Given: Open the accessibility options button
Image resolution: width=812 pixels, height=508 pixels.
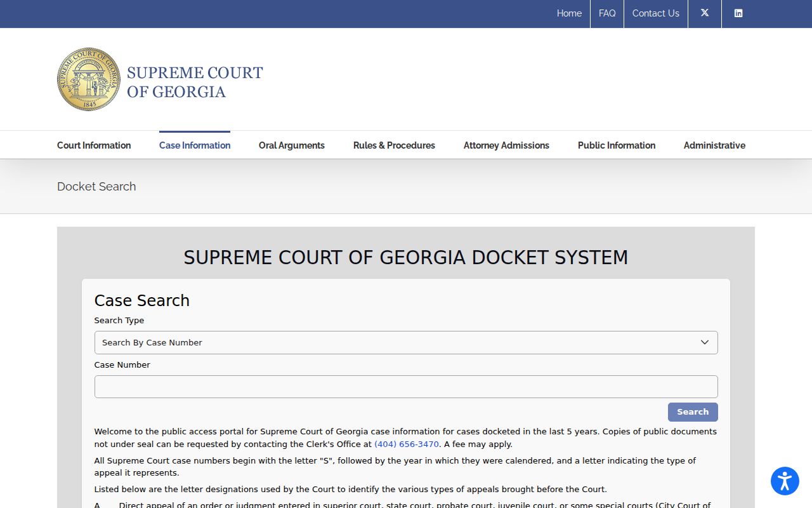Looking at the screenshot, I should coord(785,481).
